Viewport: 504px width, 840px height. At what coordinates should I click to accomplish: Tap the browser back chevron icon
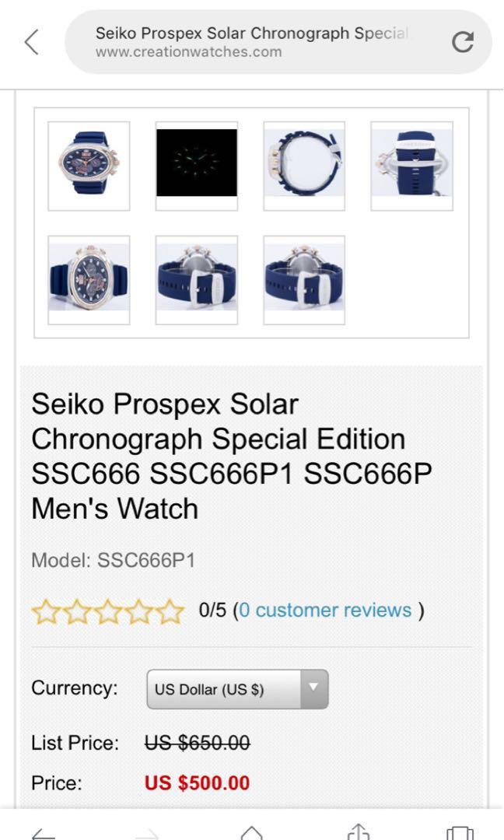click(x=31, y=42)
